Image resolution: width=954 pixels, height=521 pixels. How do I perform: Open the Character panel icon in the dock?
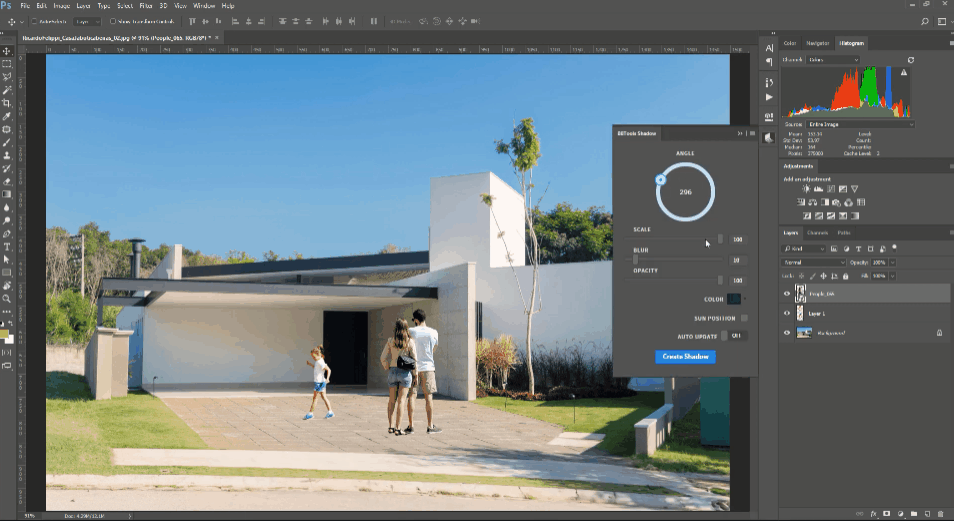pyautogui.click(x=769, y=47)
